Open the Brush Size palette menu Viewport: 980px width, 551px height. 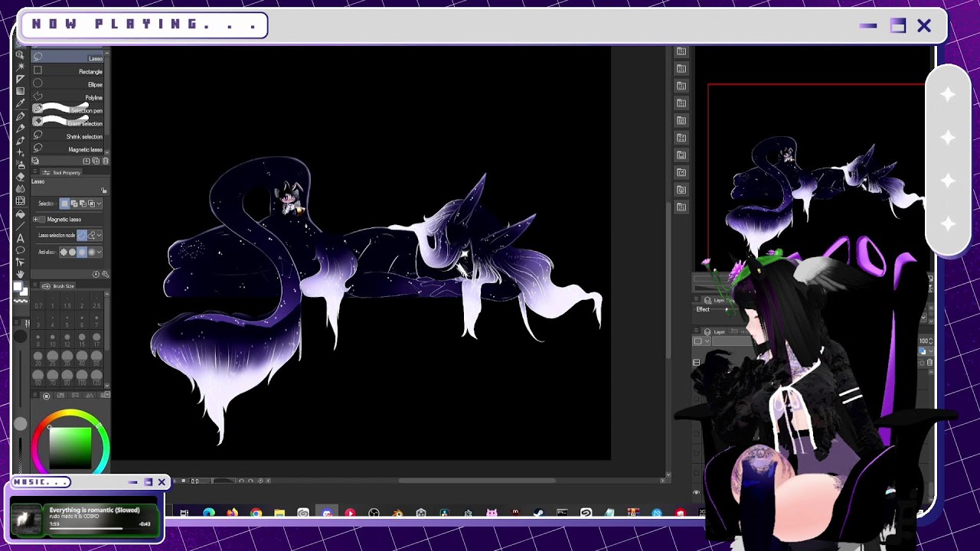pyautogui.click(x=35, y=286)
